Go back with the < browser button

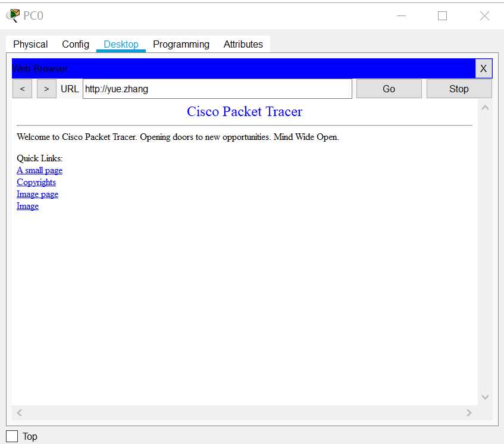(x=22, y=89)
